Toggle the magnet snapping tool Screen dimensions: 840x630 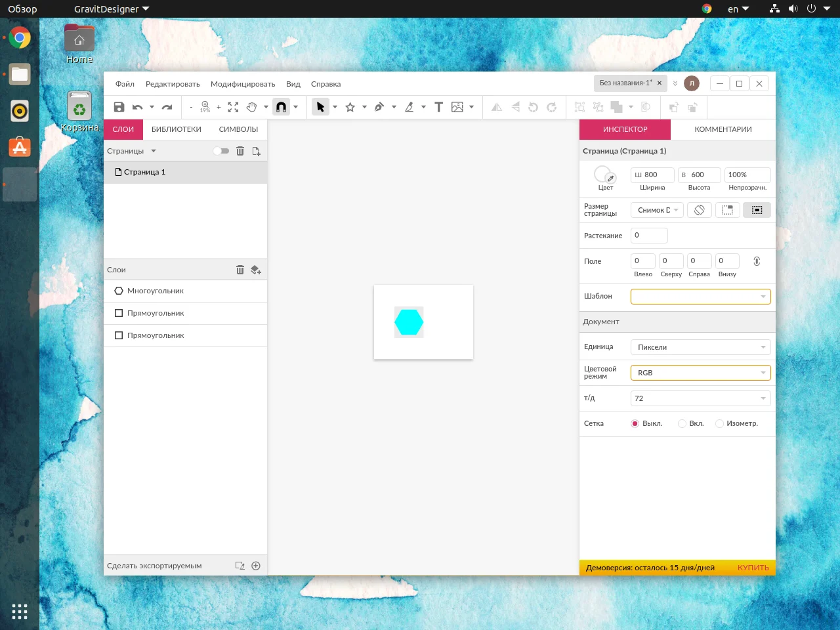coord(281,107)
